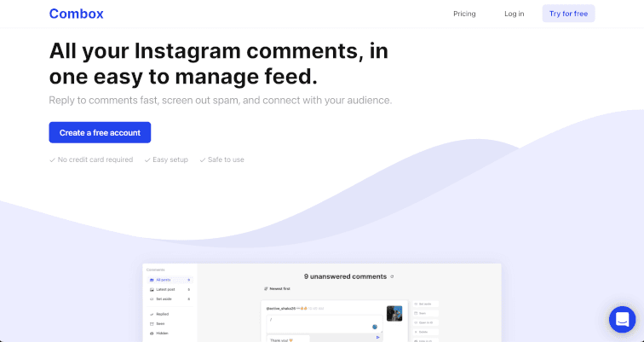Open the Newest first sort option
Screen dimensions: 644x342
278,288
